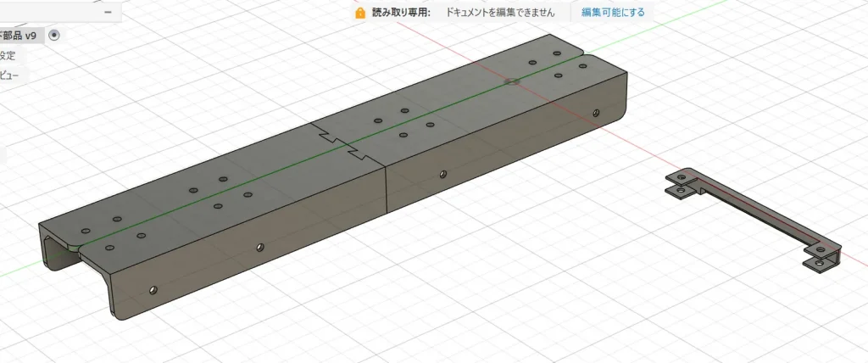The height and width of the screenshot is (363, 868).
Task: Open the 設定 node in browser
Action: coord(8,55)
